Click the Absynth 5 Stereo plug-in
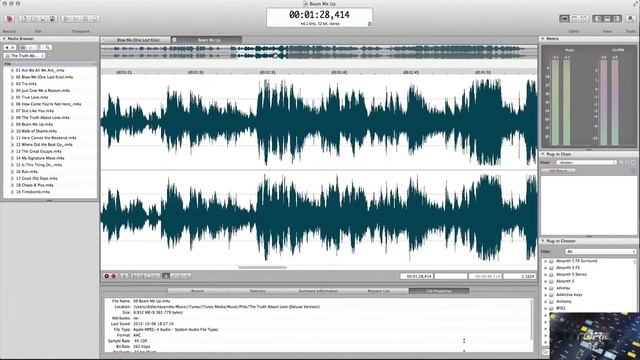Screen dimensions: 640x360 coord(571,275)
